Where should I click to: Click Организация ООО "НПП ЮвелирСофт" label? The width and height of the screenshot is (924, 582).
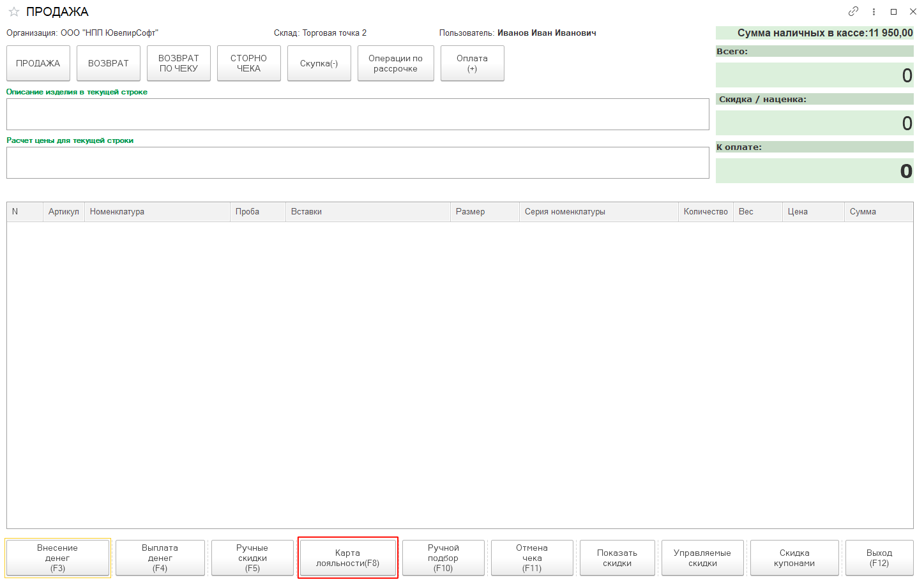[x=82, y=33]
